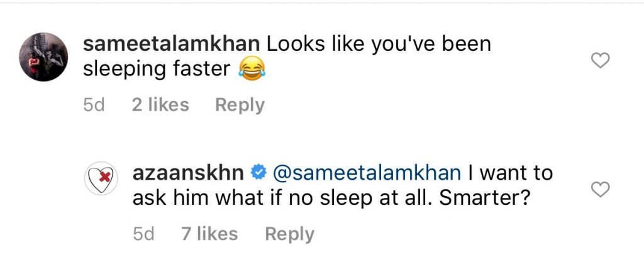644x279 pixels.
Task: Reply to sameetalamkhan's comment
Action: point(240,105)
